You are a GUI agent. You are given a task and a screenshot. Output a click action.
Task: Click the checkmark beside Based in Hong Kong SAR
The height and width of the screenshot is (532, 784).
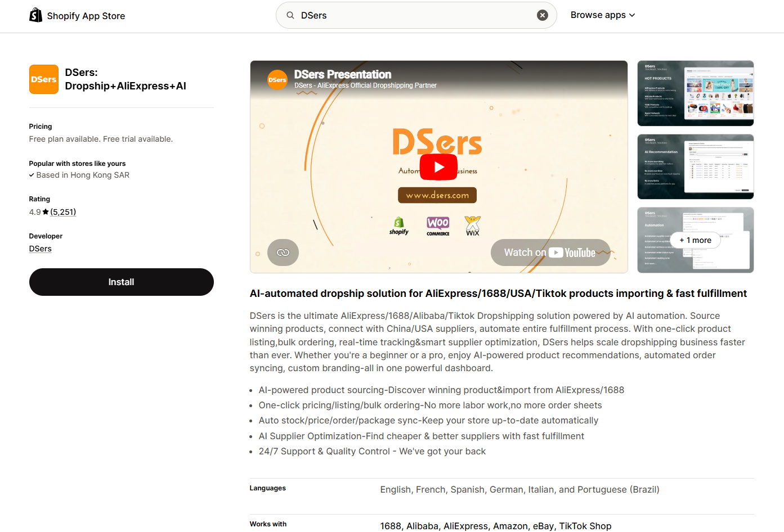32,175
